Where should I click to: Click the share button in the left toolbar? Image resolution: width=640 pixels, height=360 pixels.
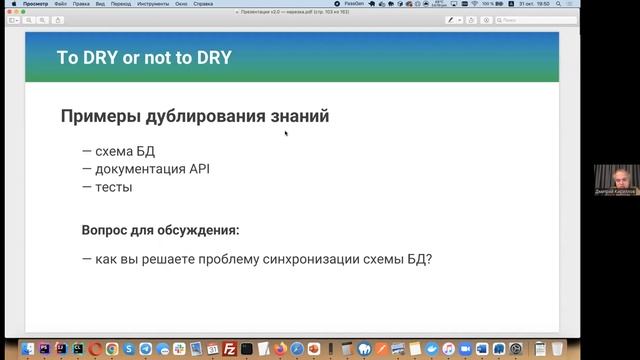58,20
